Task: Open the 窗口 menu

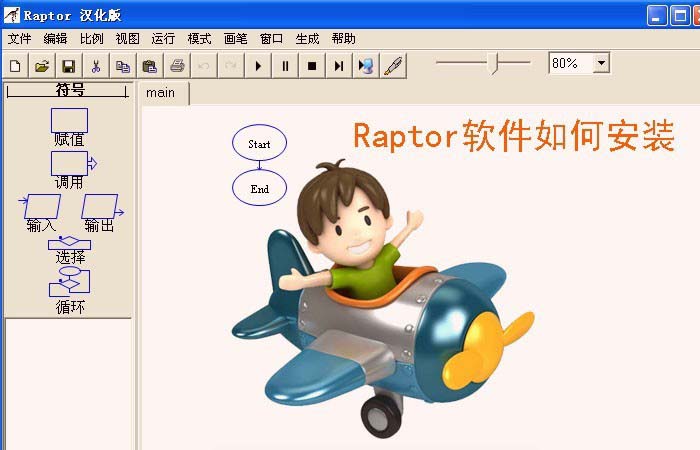Action: point(271,39)
